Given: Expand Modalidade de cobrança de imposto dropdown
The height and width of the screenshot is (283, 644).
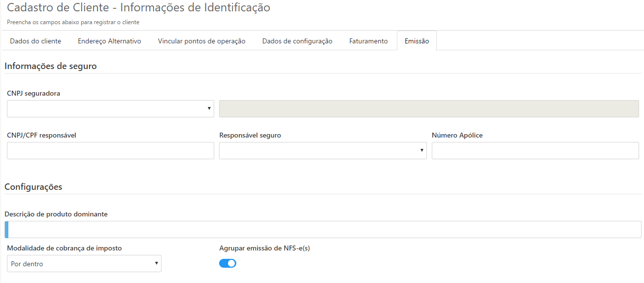Looking at the screenshot, I should pyautogui.click(x=84, y=264).
